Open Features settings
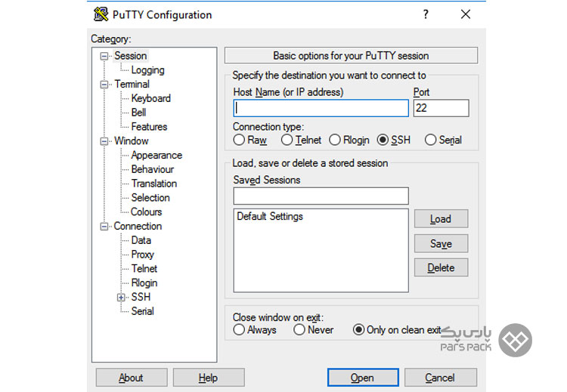 pyautogui.click(x=149, y=127)
